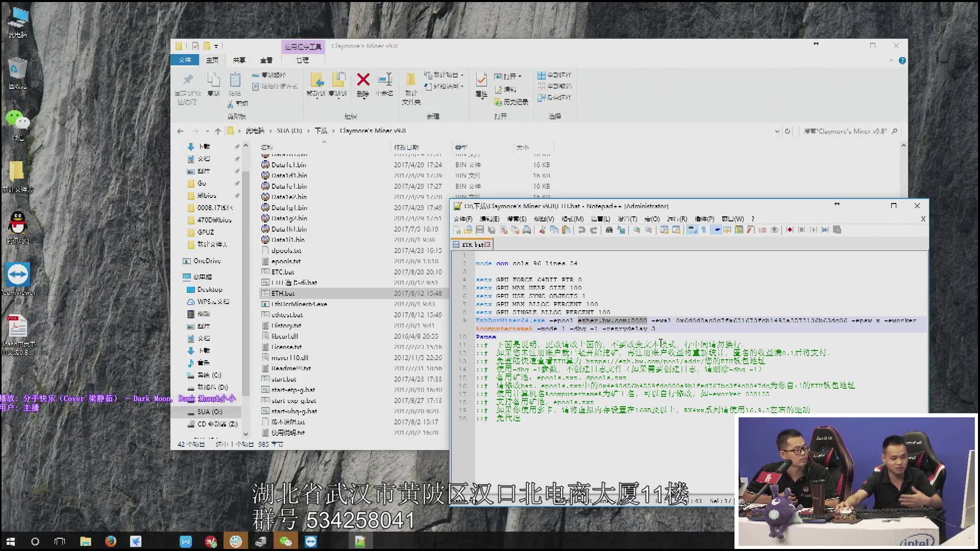Click 粘贴 clipboard paste icon in Explorer ribbon

click(x=235, y=80)
